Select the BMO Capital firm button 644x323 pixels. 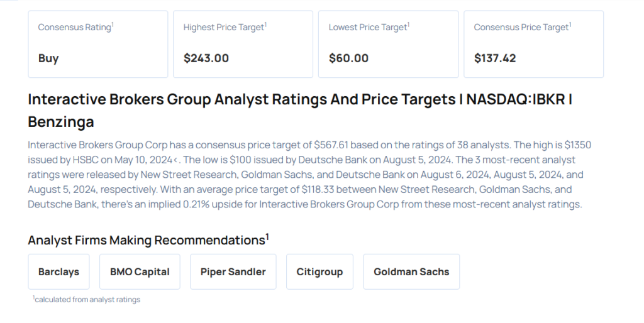[140, 271]
